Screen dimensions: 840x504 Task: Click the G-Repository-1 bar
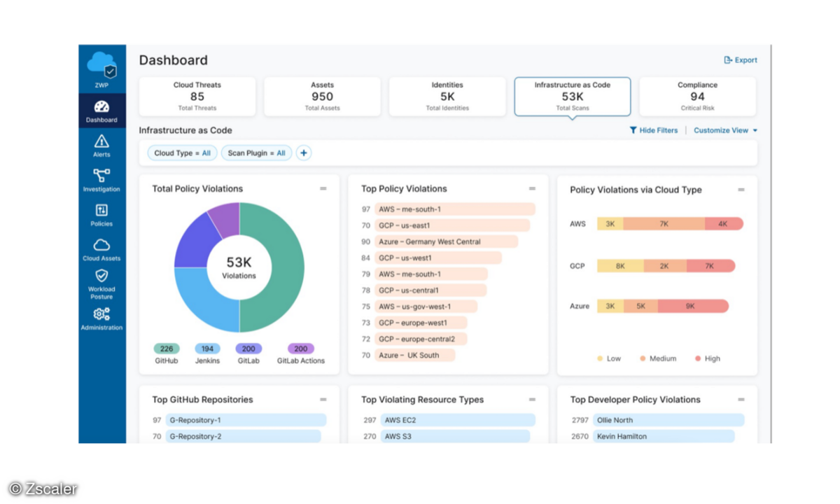(246, 420)
